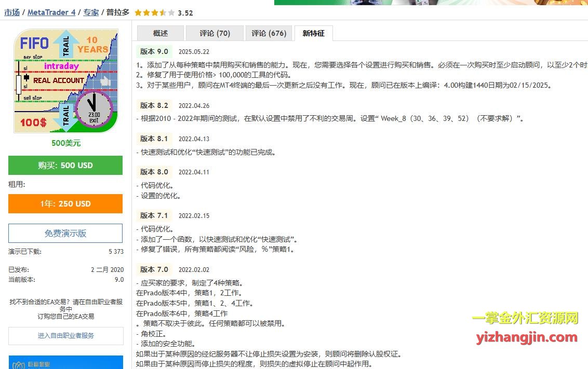Click the line 在Prado版本6中，策略4工作
Viewport: 588px width, 369px height.
click(182, 313)
